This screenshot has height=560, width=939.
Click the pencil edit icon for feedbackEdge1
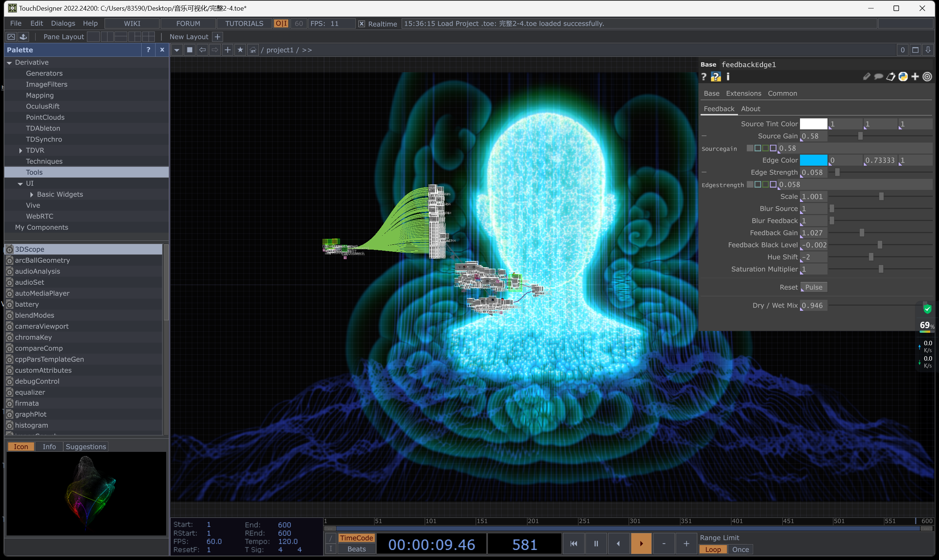tap(866, 77)
